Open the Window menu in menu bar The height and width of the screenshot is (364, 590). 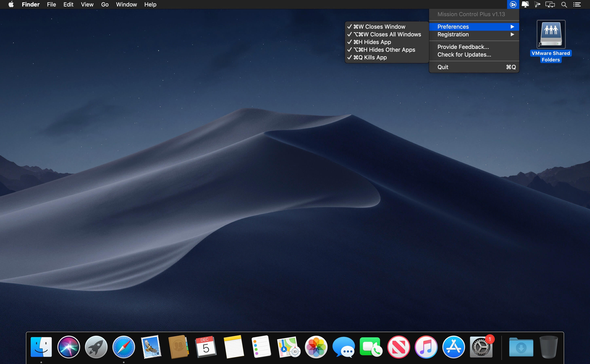pyautogui.click(x=126, y=4)
